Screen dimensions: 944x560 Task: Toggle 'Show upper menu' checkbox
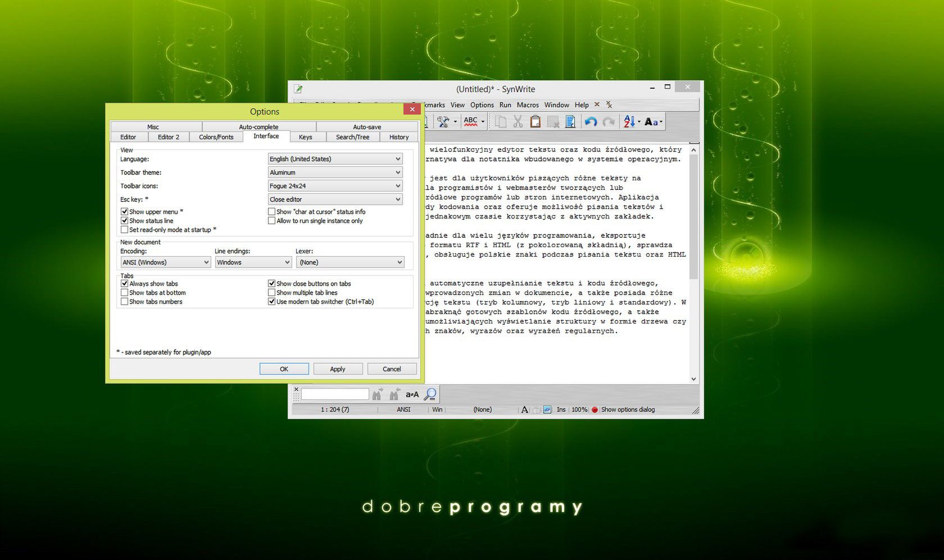[124, 212]
